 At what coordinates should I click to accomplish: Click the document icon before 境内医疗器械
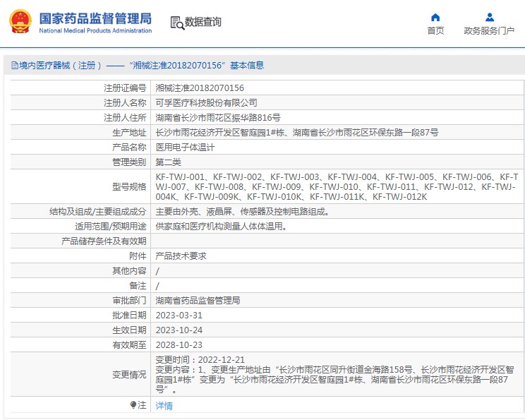pos(13,66)
